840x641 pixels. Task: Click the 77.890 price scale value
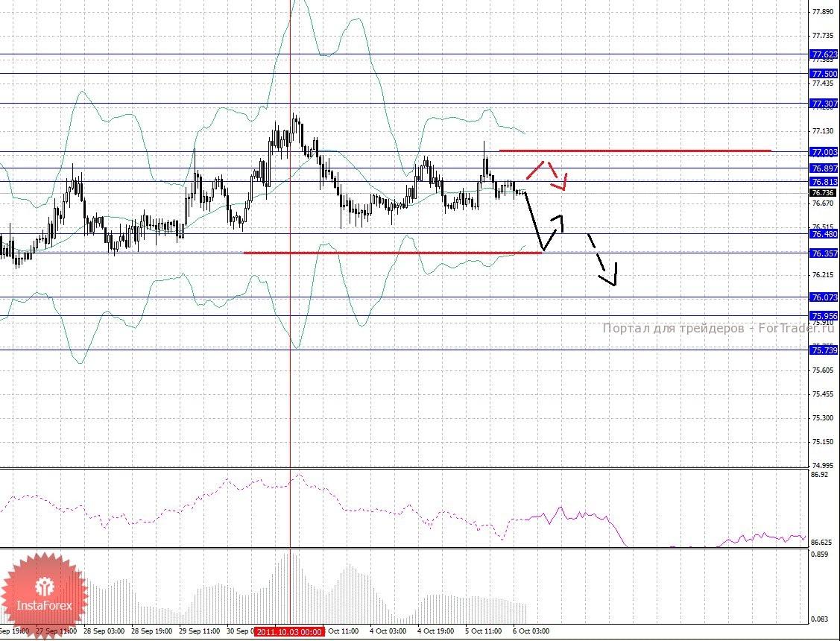(x=823, y=11)
